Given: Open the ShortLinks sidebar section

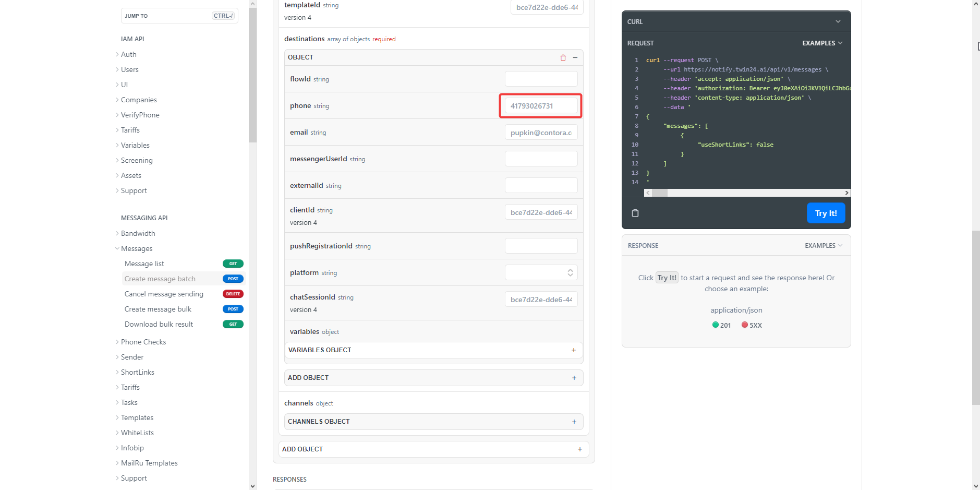Looking at the screenshot, I should (137, 372).
